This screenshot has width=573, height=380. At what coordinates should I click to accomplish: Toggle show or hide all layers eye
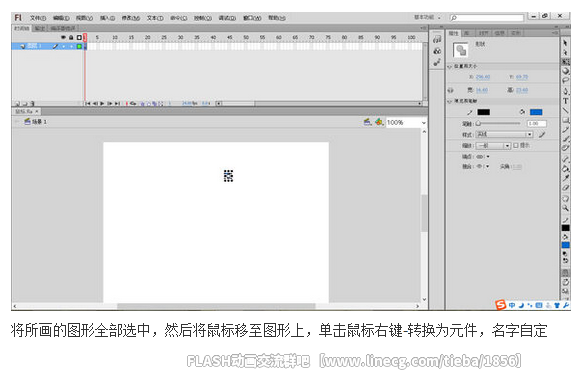click(63, 37)
